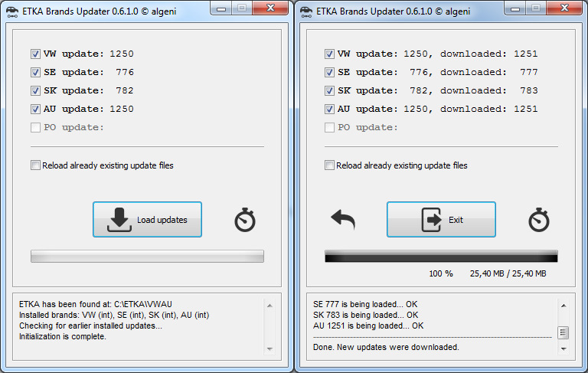Click 'downloaded: 783' text on SK row
588x373 pixels.
click(x=489, y=91)
